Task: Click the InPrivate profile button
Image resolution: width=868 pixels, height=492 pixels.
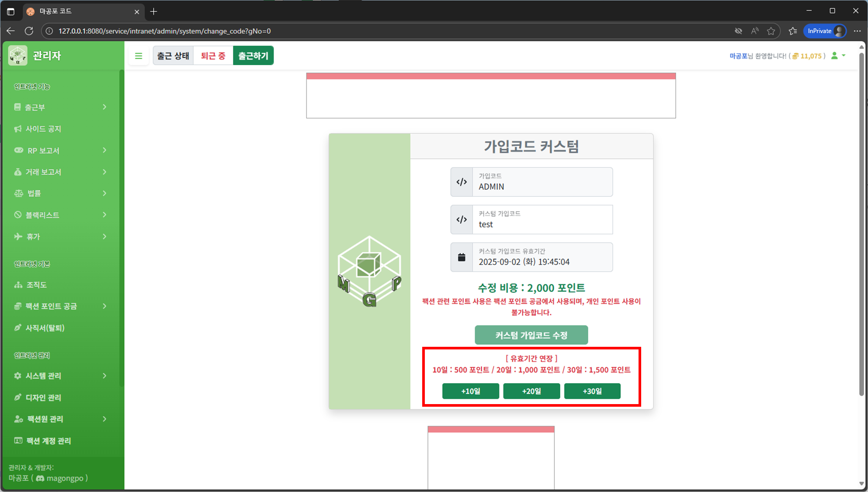Action: tap(825, 31)
